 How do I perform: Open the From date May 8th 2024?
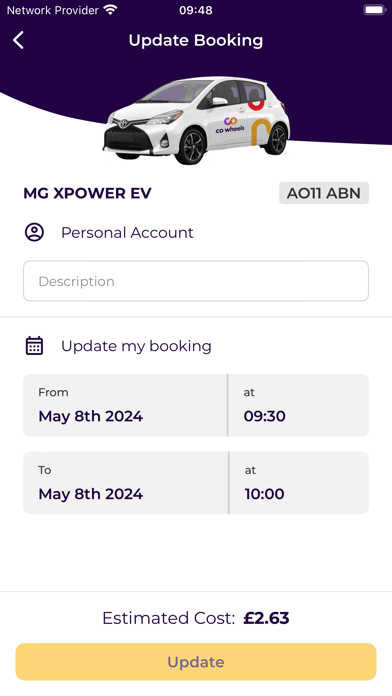(125, 405)
